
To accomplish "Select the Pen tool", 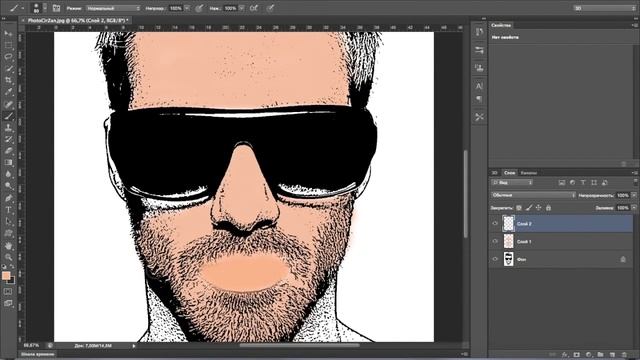I will (8, 198).
